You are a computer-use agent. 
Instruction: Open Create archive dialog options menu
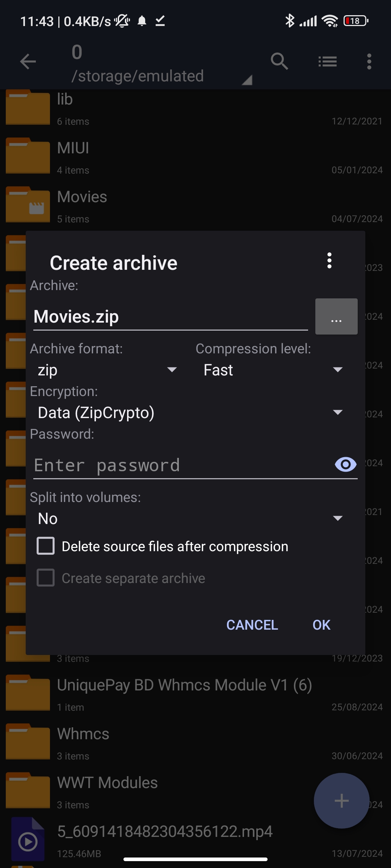[x=329, y=260]
